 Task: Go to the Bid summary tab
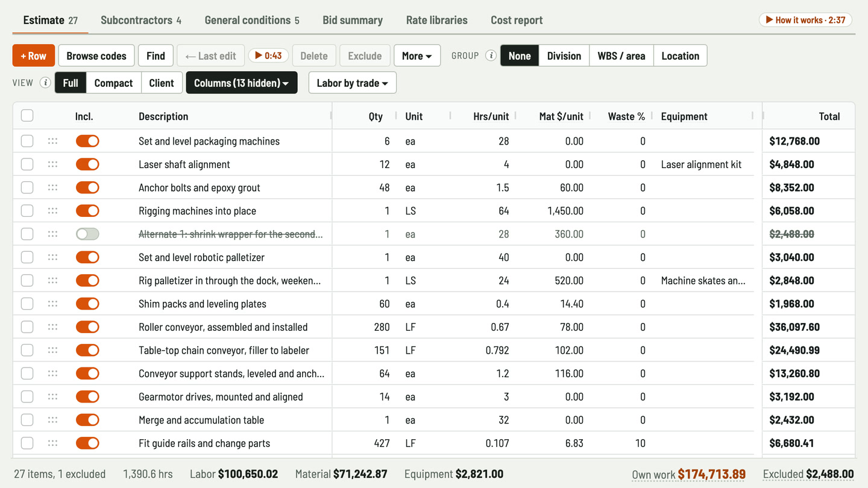(x=353, y=20)
